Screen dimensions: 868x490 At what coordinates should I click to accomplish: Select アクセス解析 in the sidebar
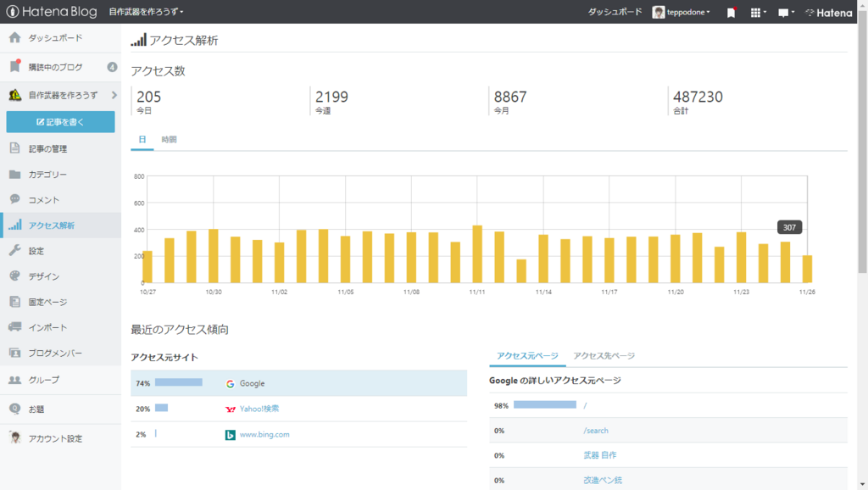(60, 226)
